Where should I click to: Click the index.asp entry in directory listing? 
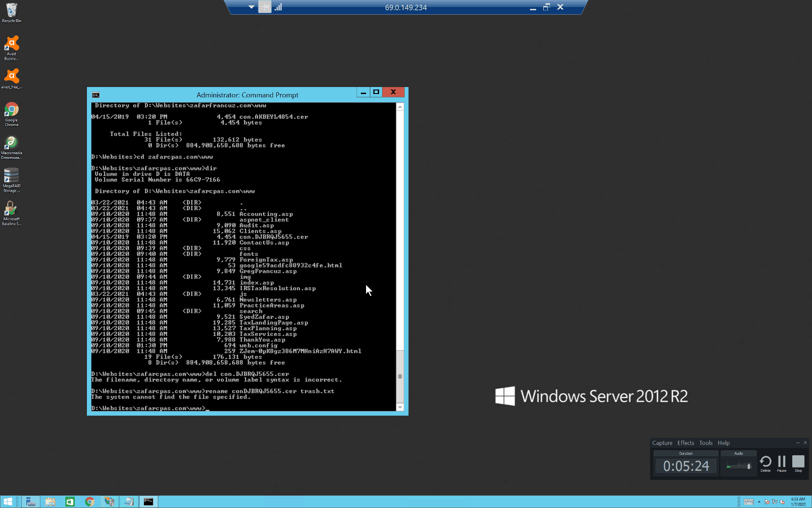point(257,283)
